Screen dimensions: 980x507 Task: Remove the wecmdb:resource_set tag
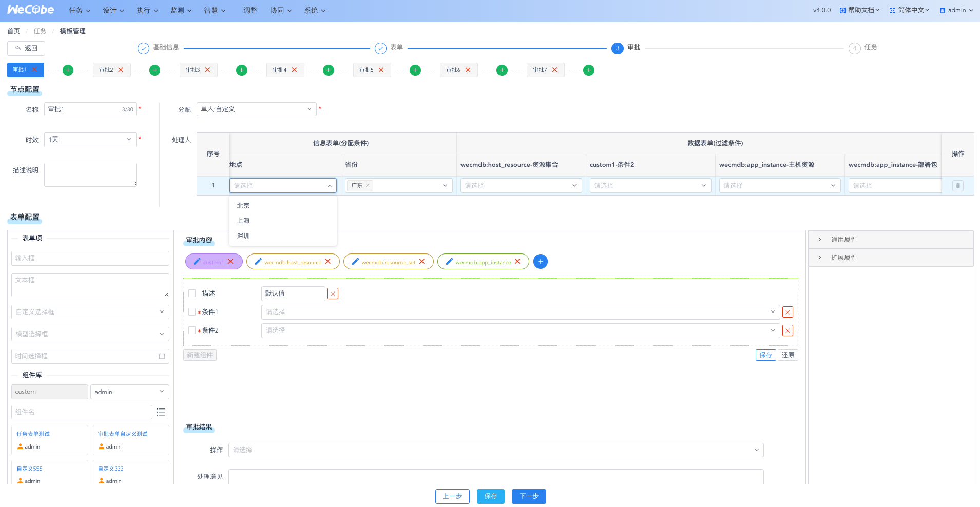pyautogui.click(x=421, y=261)
